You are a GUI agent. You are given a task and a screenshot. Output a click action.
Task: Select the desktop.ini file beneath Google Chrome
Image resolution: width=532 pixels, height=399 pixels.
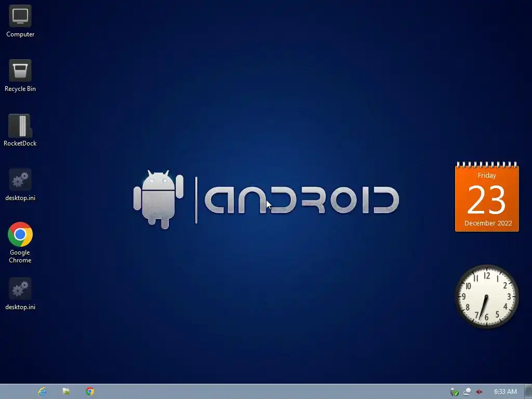(20, 294)
